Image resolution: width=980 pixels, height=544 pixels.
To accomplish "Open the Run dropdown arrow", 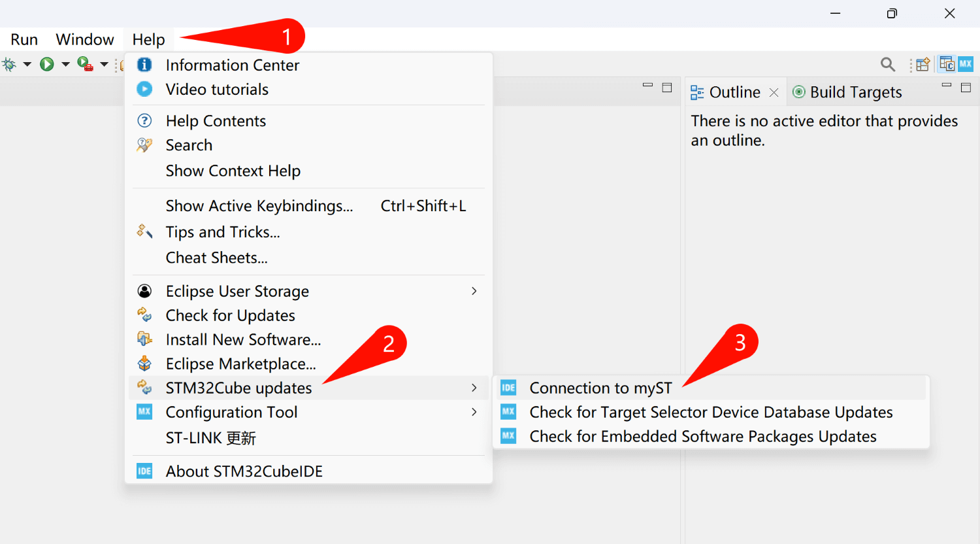I will [x=65, y=64].
